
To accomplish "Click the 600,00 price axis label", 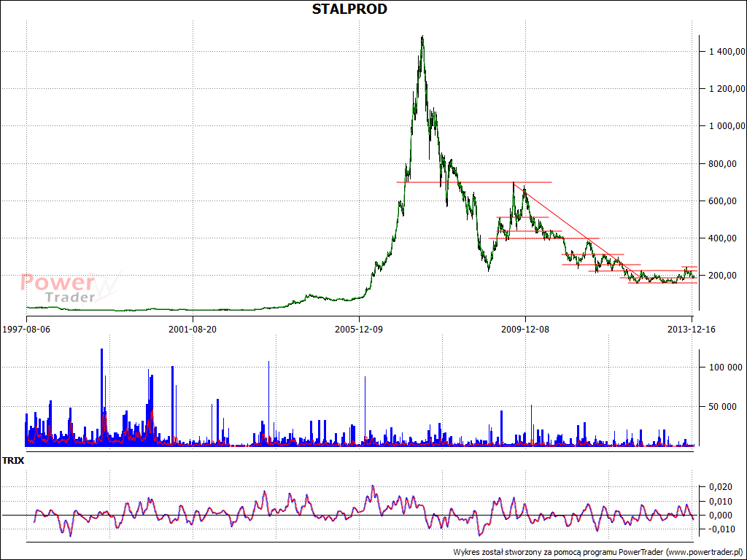I will tap(723, 201).
